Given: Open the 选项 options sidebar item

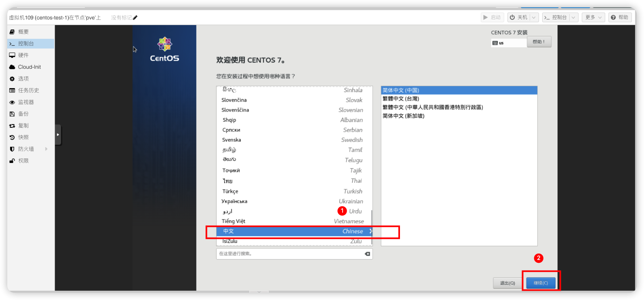Looking at the screenshot, I should (31, 79).
